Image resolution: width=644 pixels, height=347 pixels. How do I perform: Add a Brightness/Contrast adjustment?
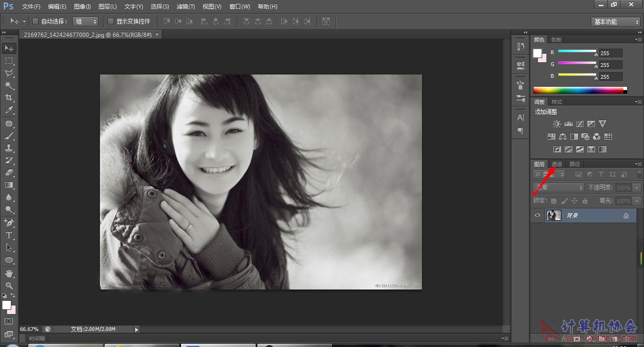click(557, 124)
